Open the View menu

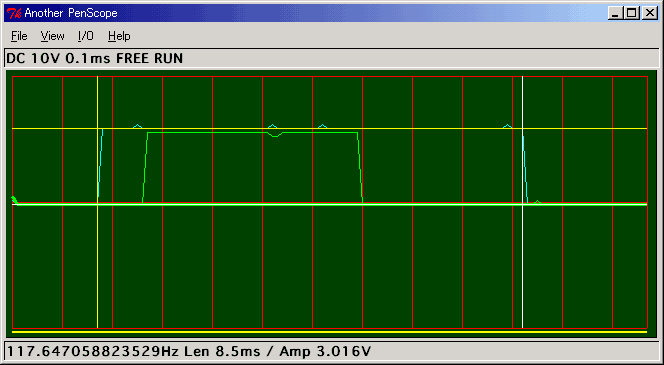(x=53, y=36)
